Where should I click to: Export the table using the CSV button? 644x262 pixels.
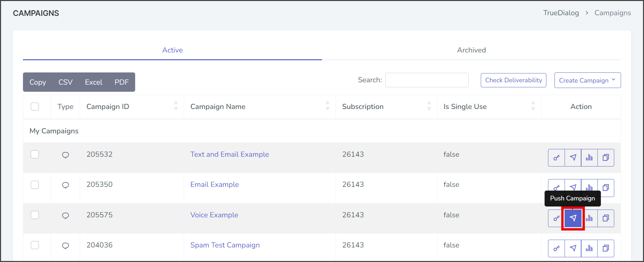(66, 82)
